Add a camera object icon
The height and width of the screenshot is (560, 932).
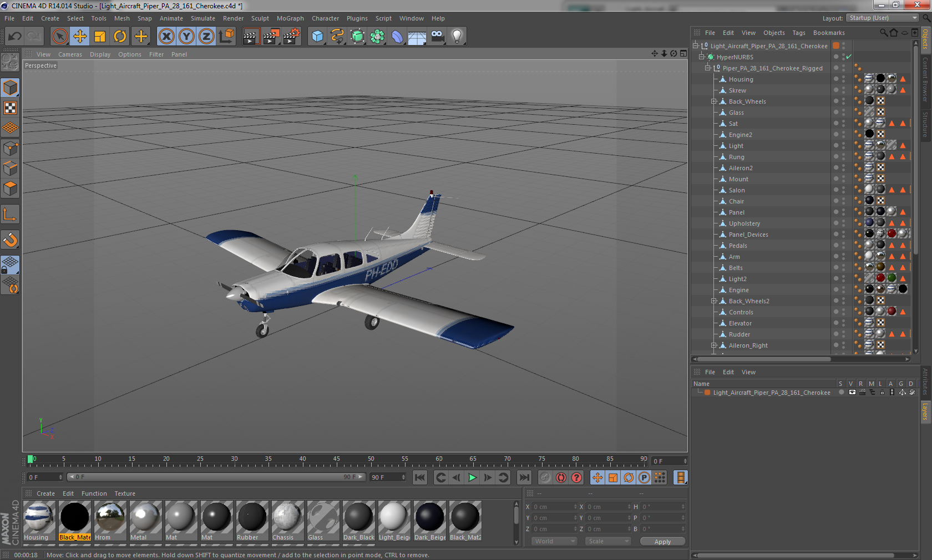click(437, 37)
